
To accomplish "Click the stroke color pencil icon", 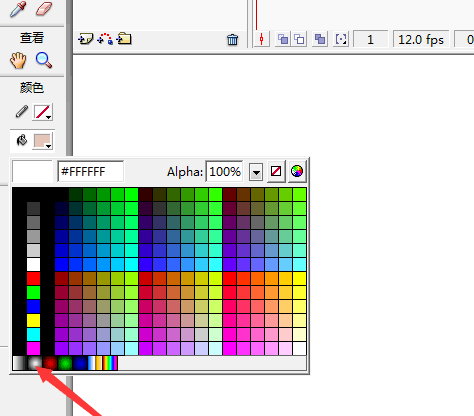I will 22,112.
